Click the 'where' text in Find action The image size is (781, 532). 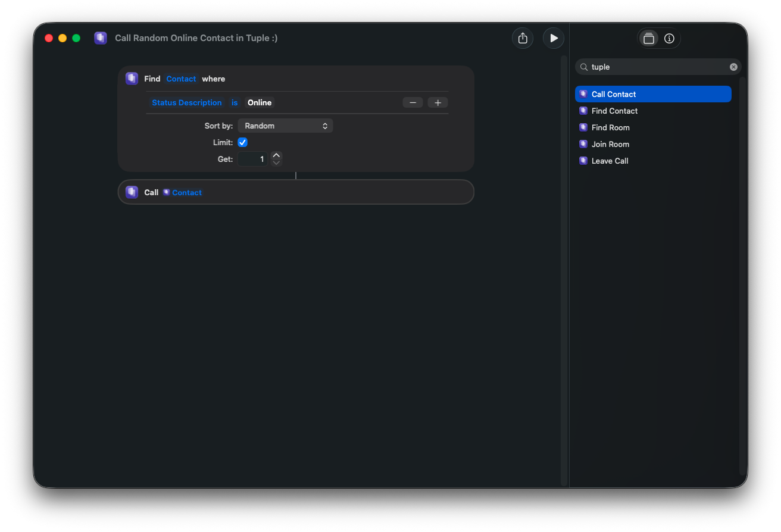(214, 79)
